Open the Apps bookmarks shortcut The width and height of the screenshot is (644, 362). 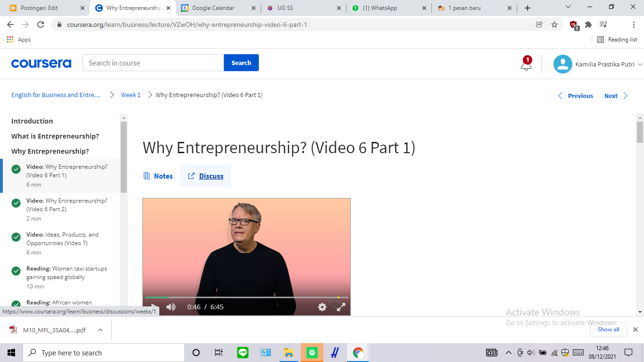(19, 40)
